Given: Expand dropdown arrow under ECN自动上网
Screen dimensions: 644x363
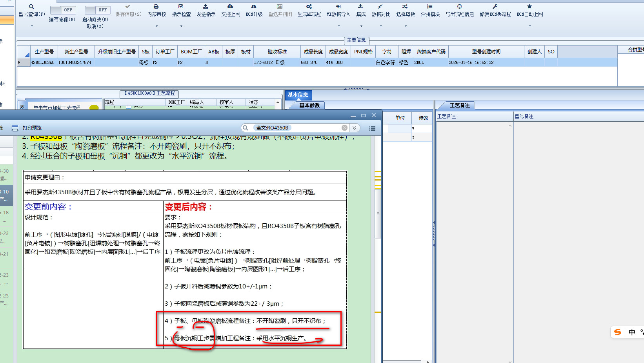Looking at the screenshot, I should [x=530, y=26].
